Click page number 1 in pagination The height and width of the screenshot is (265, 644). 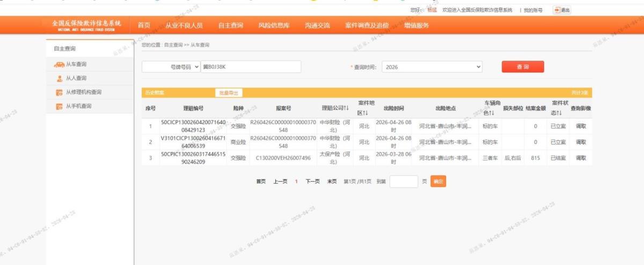(296, 182)
